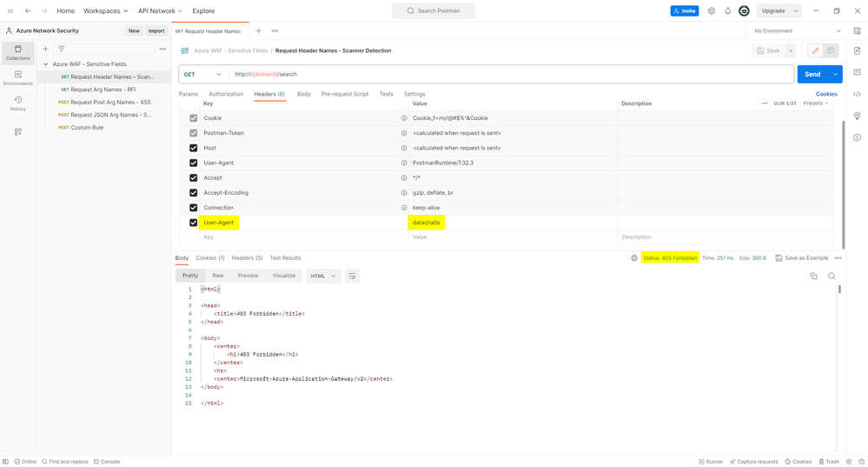This screenshot has height=467, width=868.
Task: Click the edit pencil icon
Action: click(x=815, y=50)
